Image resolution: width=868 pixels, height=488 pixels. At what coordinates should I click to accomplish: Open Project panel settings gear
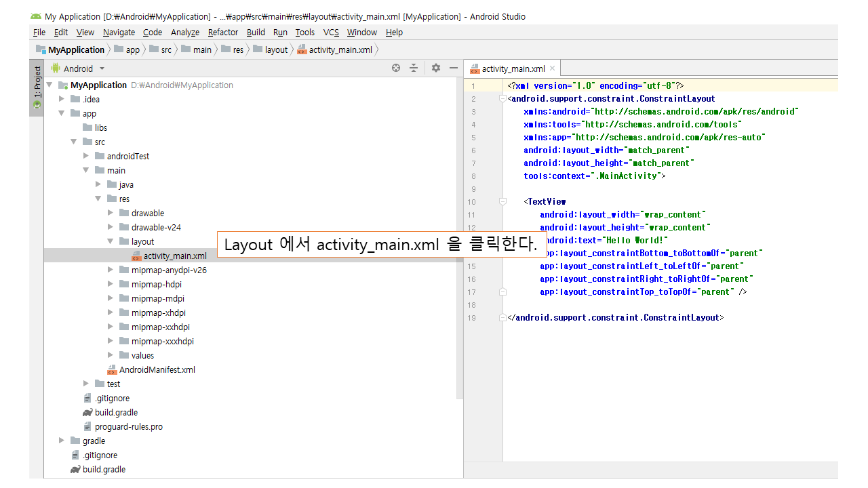[x=435, y=68]
